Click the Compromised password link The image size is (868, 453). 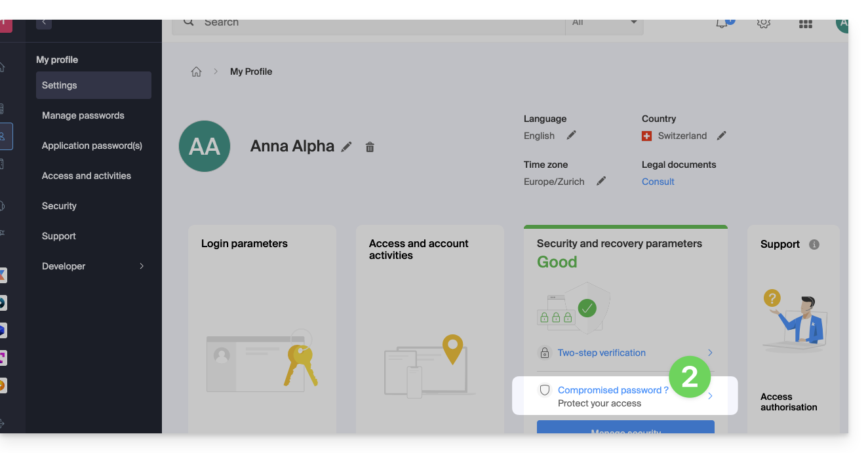click(612, 390)
